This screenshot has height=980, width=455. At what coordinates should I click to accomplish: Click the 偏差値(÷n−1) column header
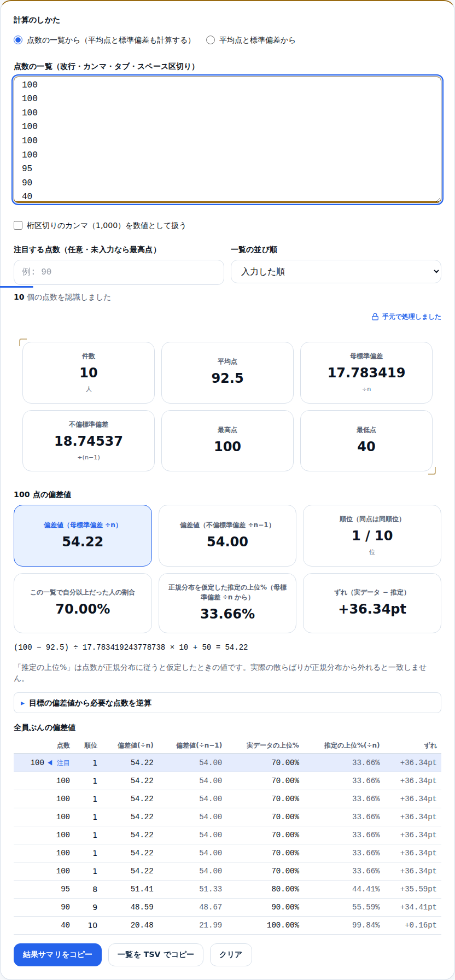click(199, 745)
